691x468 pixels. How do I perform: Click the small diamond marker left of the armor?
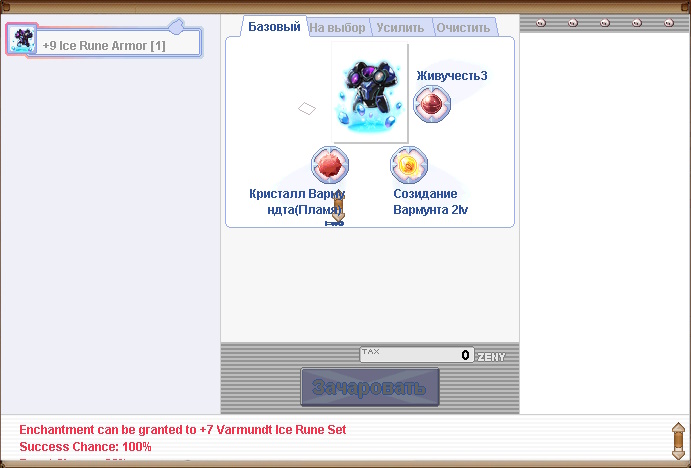tap(308, 107)
